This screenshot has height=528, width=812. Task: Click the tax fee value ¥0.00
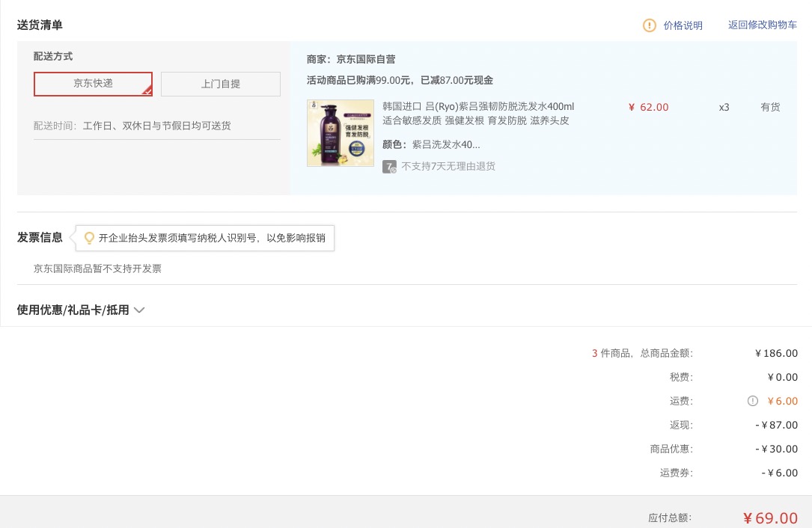tap(783, 378)
